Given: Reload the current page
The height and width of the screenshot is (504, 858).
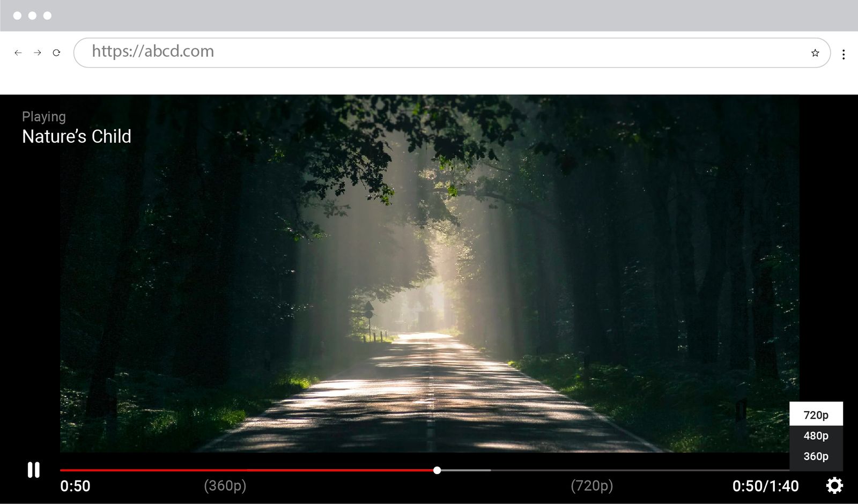Looking at the screenshot, I should [56, 53].
